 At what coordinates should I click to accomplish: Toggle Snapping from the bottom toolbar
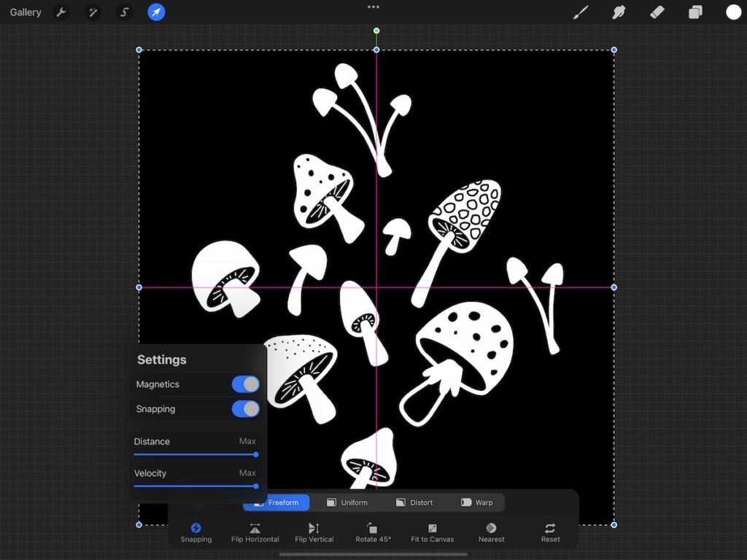(x=196, y=530)
